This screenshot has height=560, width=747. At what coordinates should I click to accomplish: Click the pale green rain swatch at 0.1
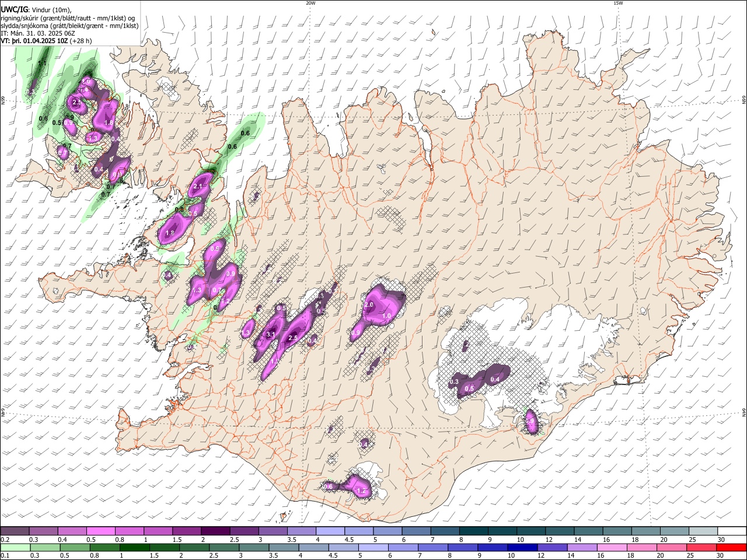[15, 547]
